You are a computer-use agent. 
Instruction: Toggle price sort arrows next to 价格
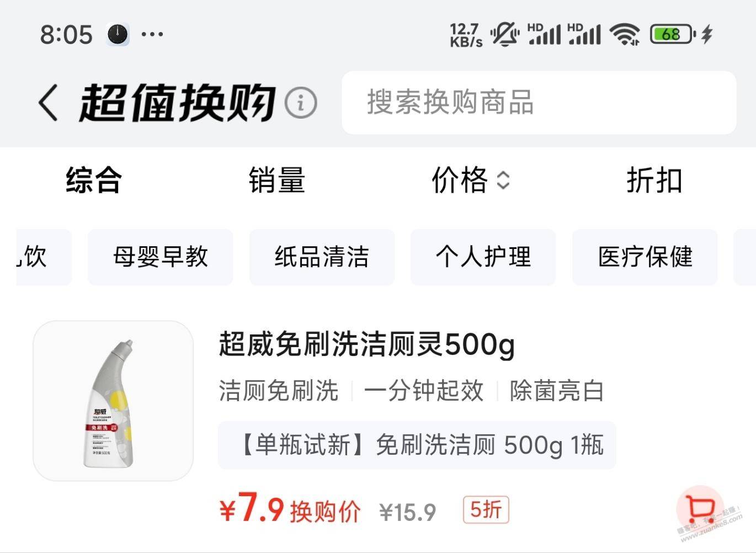pos(503,180)
